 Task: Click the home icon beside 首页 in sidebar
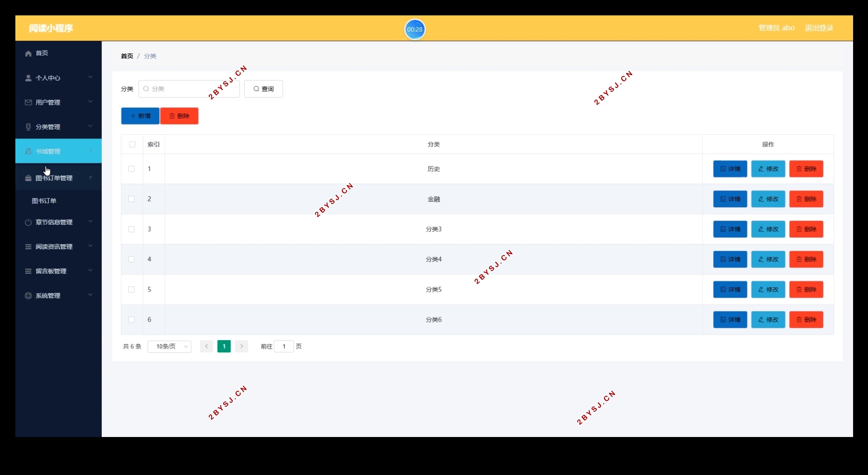tap(28, 53)
